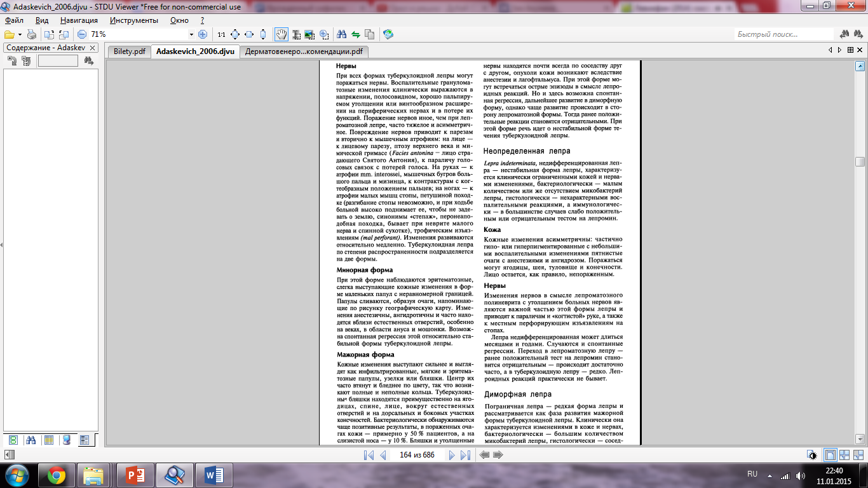Open the Файл menu
This screenshot has height=488, width=868.
[14, 20]
